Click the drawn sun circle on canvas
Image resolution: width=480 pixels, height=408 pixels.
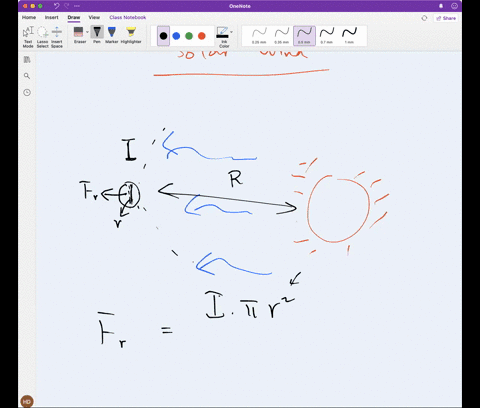(x=339, y=208)
